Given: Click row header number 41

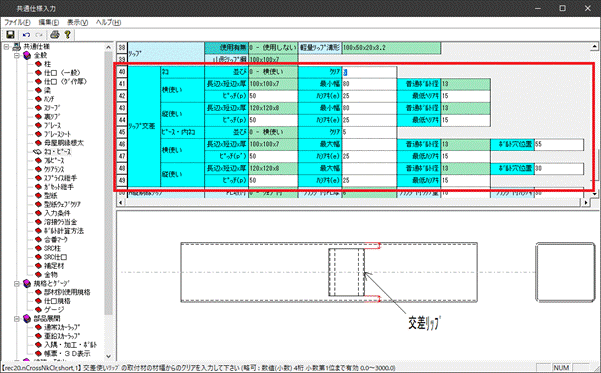Looking at the screenshot, I should 122,84.
